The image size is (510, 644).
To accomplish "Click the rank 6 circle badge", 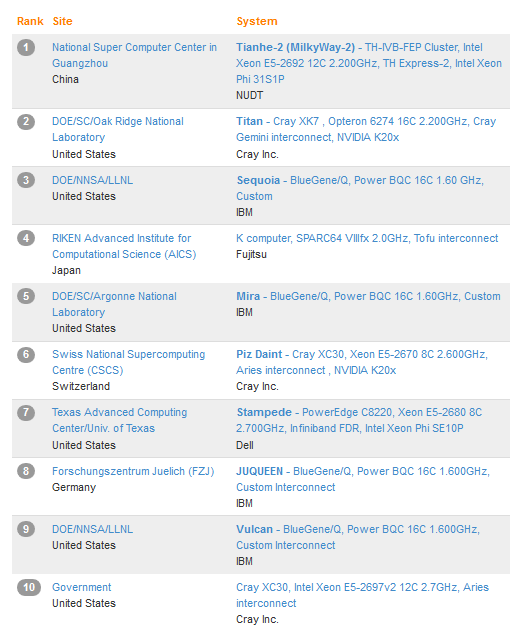I will (26, 354).
